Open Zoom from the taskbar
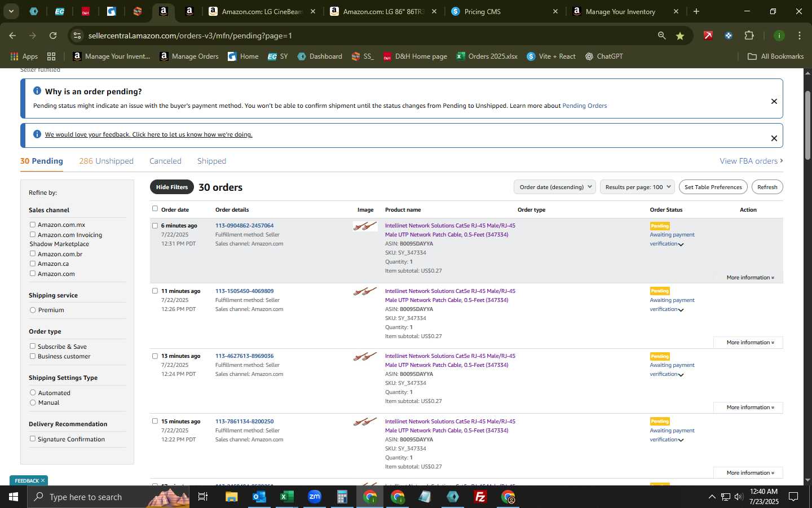812x508 pixels. tap(315, 497)
